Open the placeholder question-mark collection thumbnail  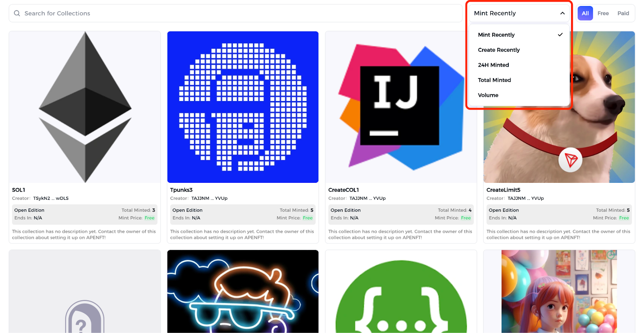tap(85, 292)
